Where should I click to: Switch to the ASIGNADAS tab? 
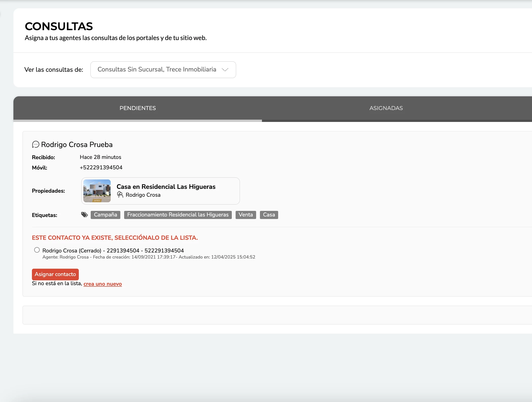(386, 108)
